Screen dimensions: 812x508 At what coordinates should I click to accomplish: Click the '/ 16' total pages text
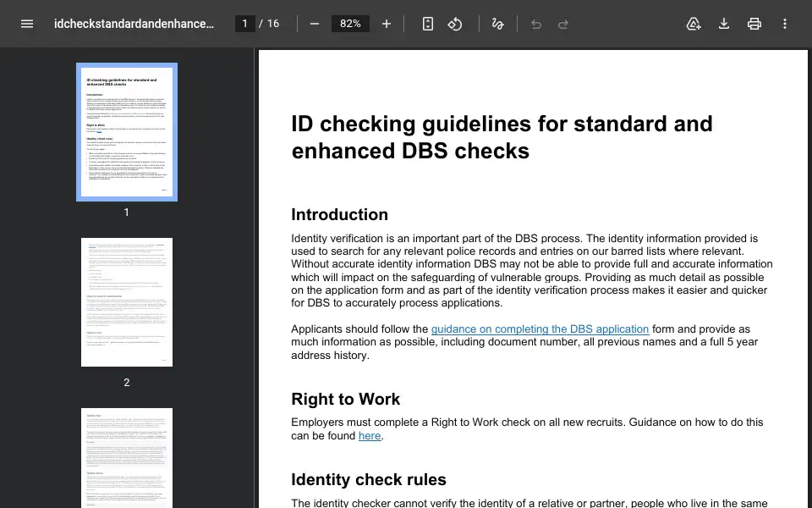pos(269,24)
